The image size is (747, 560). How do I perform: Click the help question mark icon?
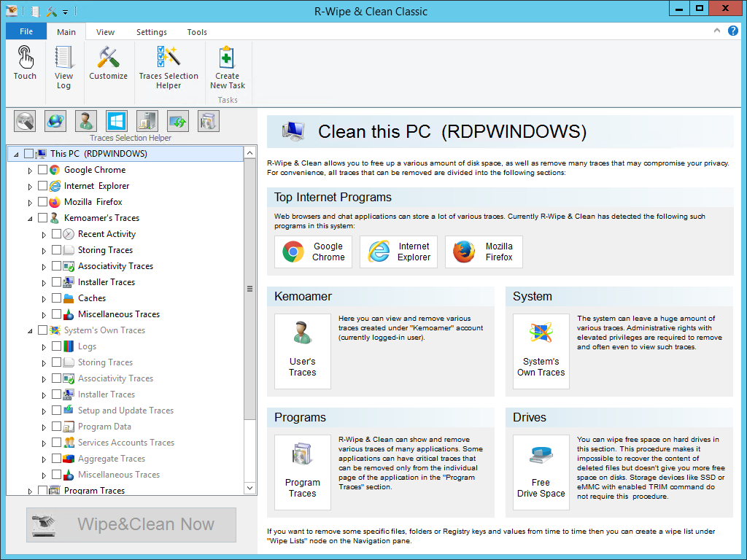[x=733, y=31]
